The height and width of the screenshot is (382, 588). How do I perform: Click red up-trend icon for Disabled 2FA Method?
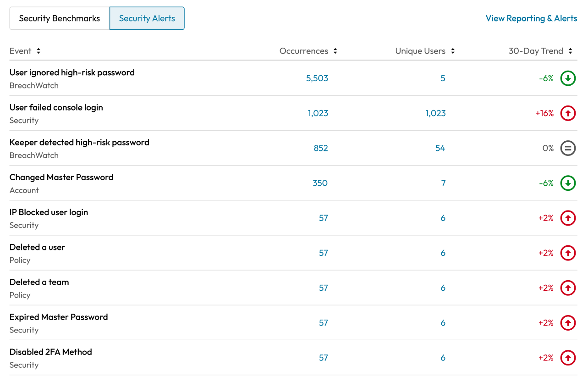(568, 358)
